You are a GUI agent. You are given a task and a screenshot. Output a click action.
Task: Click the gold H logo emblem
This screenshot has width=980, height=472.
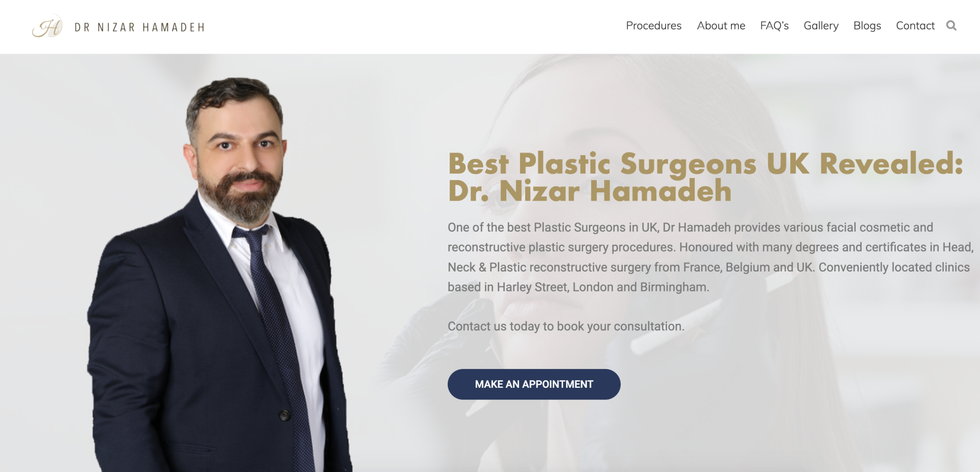47,27
